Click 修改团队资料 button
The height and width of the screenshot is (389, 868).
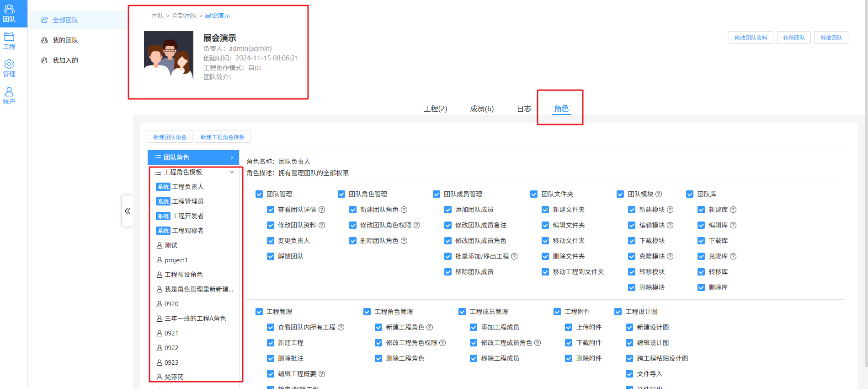click(x=751, y=38)
